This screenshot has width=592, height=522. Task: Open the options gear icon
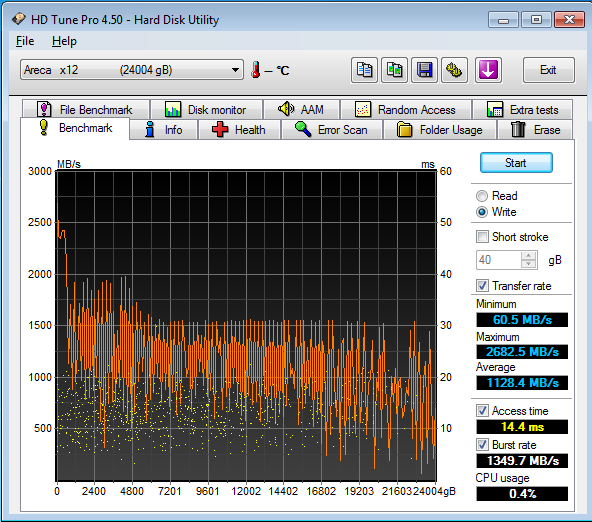[454, 70]
